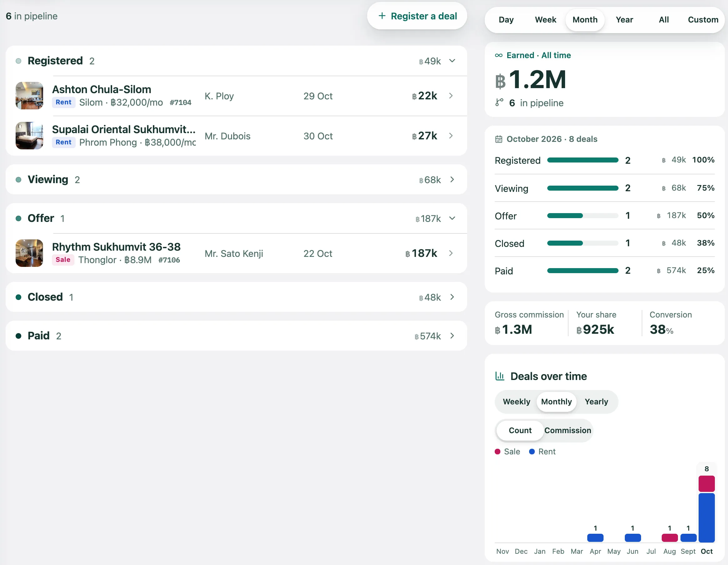This screenshot has width=728, height=565.
Task: Switch chart to Monthly
Action: [x=556, y=402]
